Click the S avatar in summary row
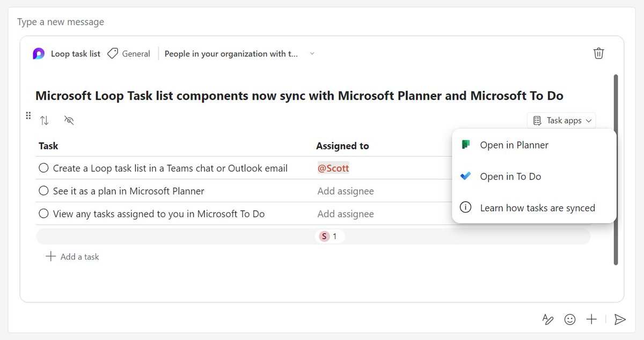Screen dimensions: 644x340 click(324, 236)
